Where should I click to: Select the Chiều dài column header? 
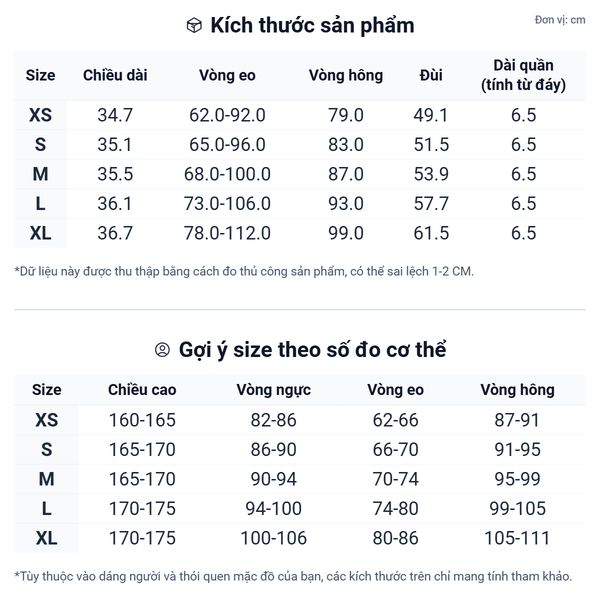coord(115,75)
